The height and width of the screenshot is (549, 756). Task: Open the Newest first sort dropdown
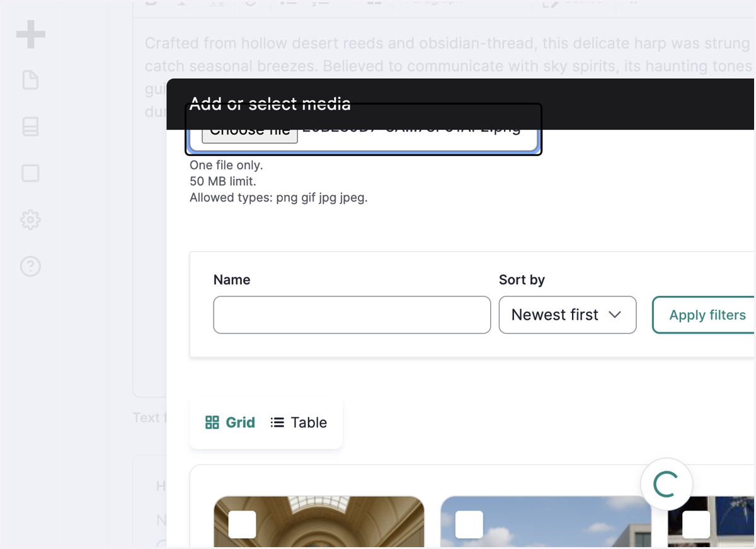click(x=568, y=315)
